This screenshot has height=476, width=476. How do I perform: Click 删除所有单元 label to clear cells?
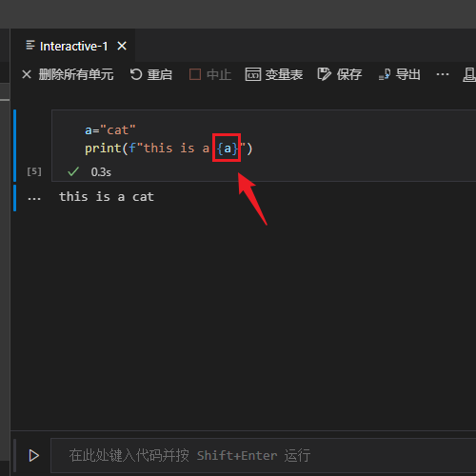click(76, 74)
